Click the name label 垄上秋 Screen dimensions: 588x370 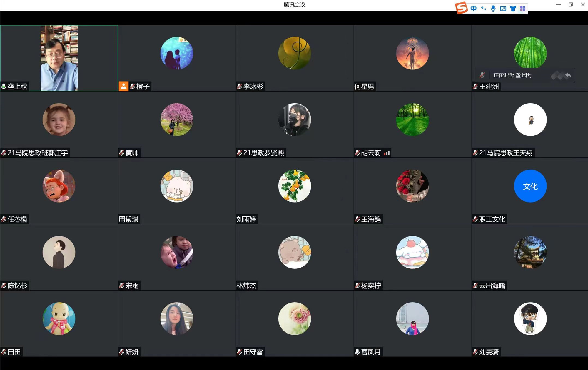[x=17, y=87]
